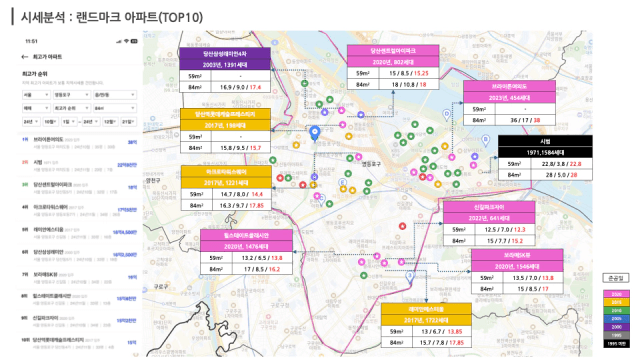Viewport: 640px width, 360px height.
Task: Open the 서울 city dropdown
Action: coord(36,95)
